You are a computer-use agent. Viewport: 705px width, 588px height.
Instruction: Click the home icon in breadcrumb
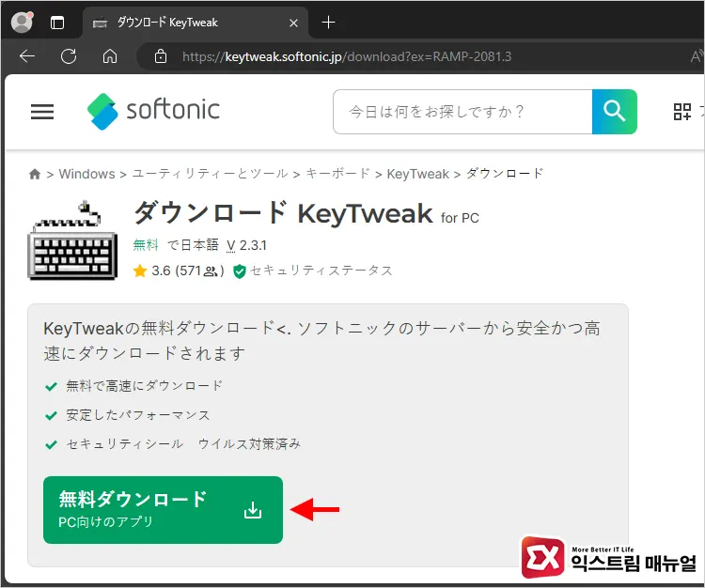point(35,174)
